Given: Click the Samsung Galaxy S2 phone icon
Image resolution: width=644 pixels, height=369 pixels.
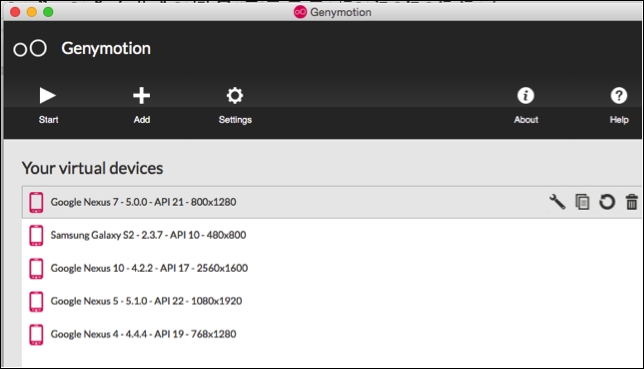Looking at the screenshot, I should tap(36, 235).
